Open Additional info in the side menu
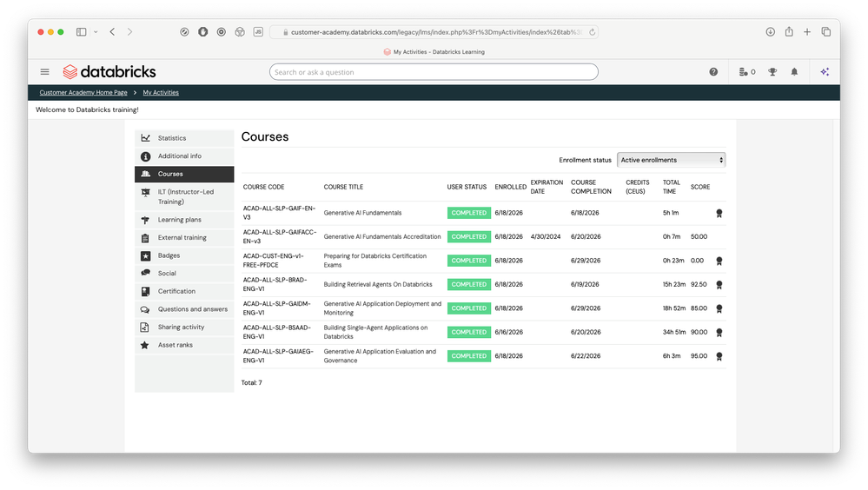Image resolution: width=868 pixels, height=490 pixels. coord(184,156)
